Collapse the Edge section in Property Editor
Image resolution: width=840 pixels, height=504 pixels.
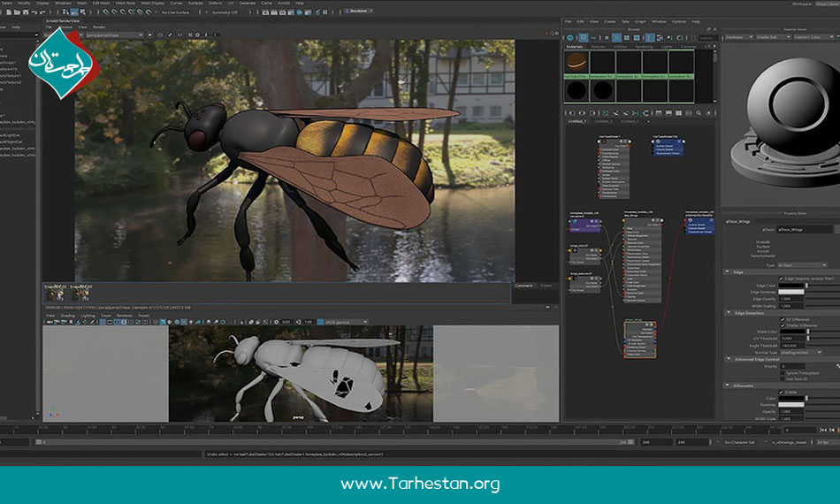728,272
